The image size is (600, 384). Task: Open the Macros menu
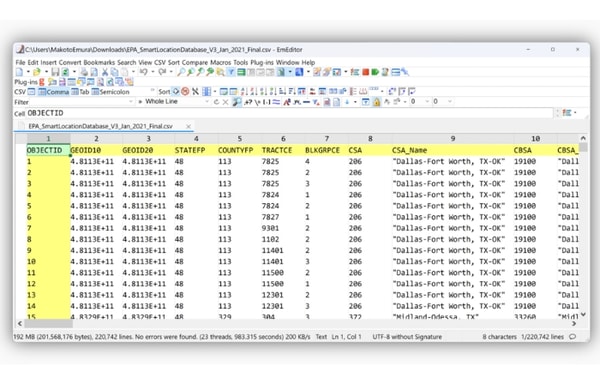coord(220,62)
